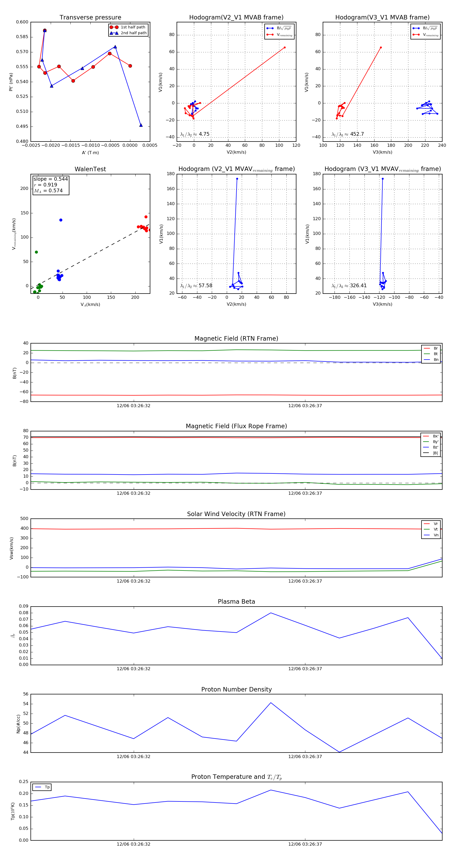
Task: Click the far red endpoint in V2_V1 MVAB hodogram
Action: tap(285, 48)
